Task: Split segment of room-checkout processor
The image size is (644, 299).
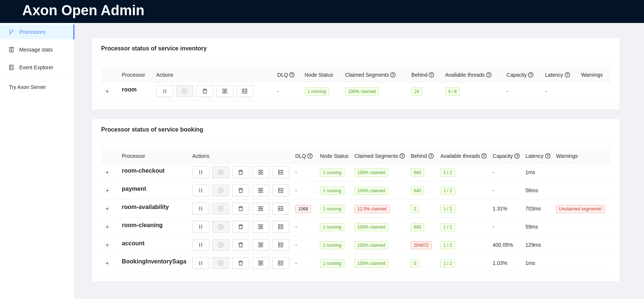Action: pos(261,172)
